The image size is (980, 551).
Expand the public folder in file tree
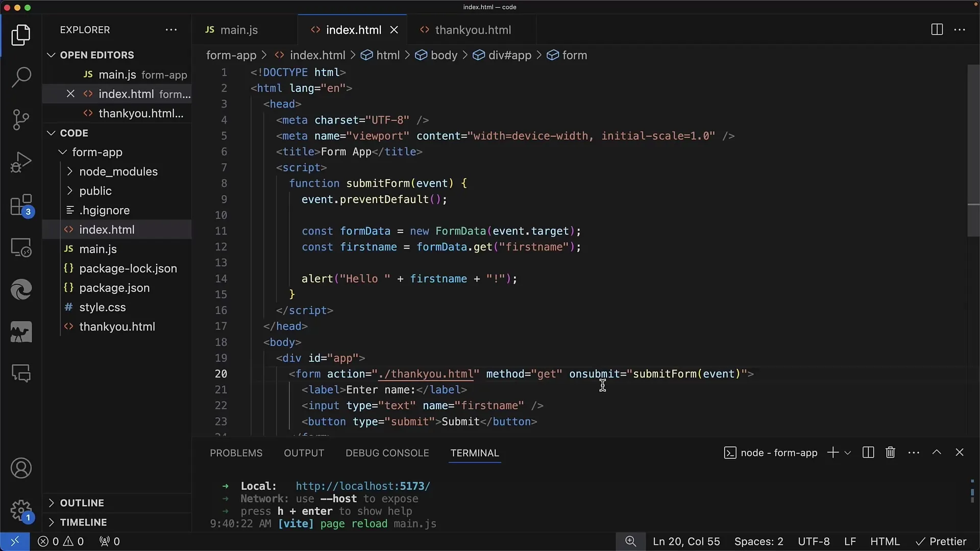[70, 190]
